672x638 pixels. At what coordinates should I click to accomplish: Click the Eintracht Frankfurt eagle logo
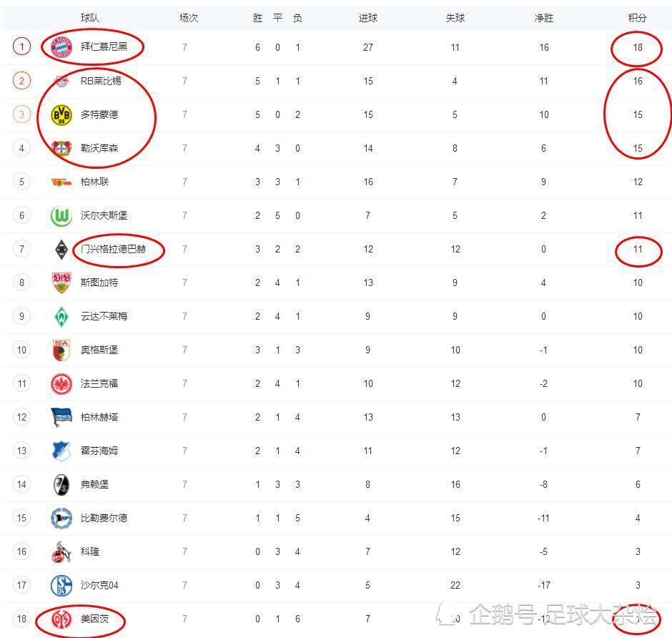pyautogui.click(x=61, y=384)
